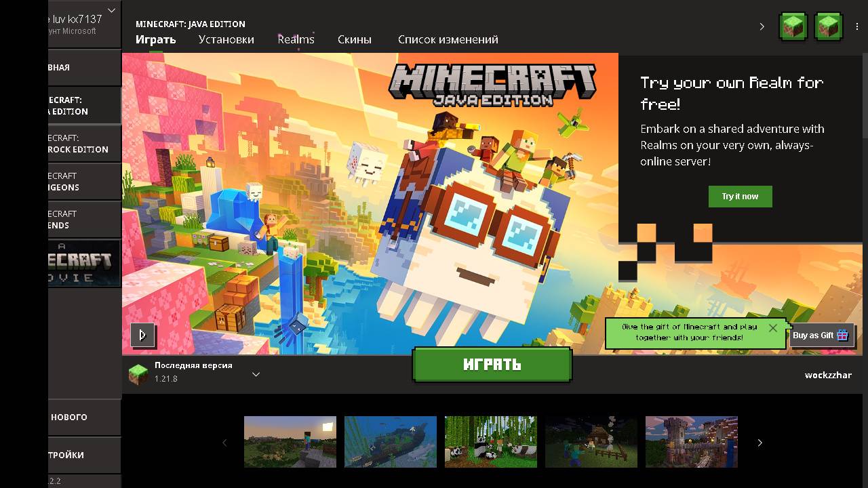Image resolution: width=868 pixels, height=488 pixels.
Task: Click the wockzzhar username text
Action: click(x=828, y=375)
